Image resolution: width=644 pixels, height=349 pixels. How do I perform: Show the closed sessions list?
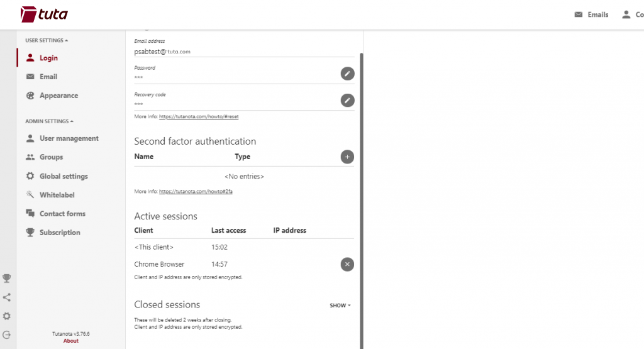340,306
